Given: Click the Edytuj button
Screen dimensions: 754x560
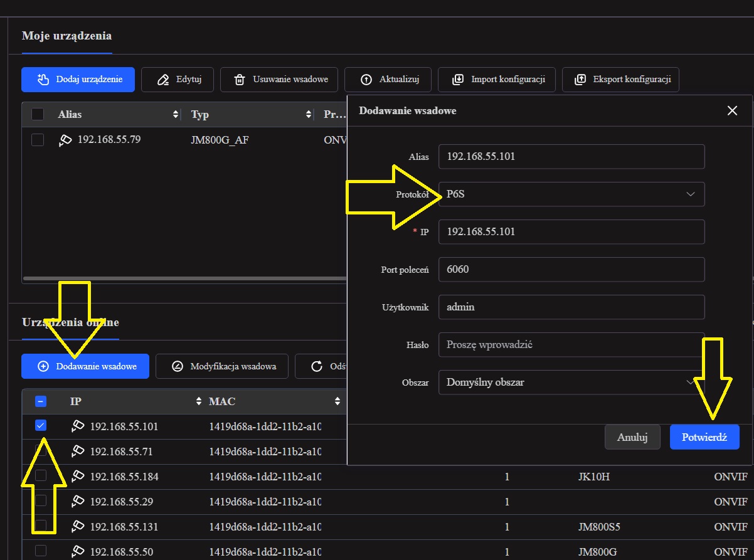Looking at the screenshot, I should tap(177, 80).
